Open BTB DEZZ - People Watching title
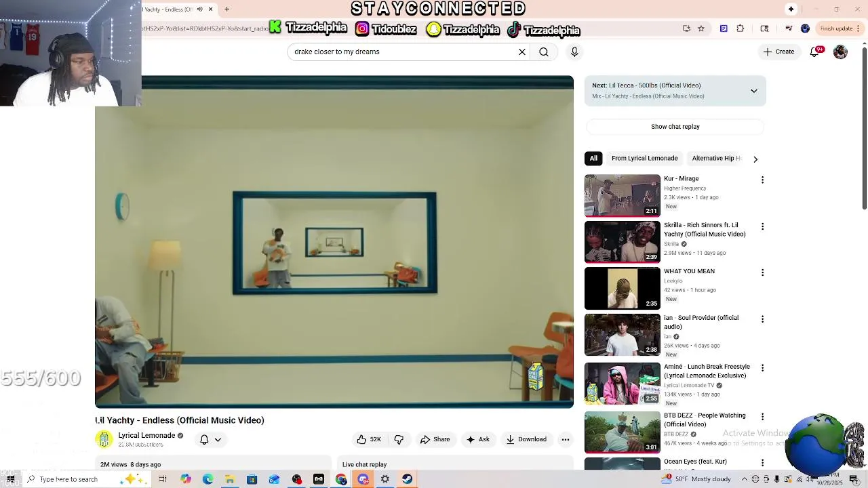The height and width of the screenshot is (488, 868). pos(705,420)
